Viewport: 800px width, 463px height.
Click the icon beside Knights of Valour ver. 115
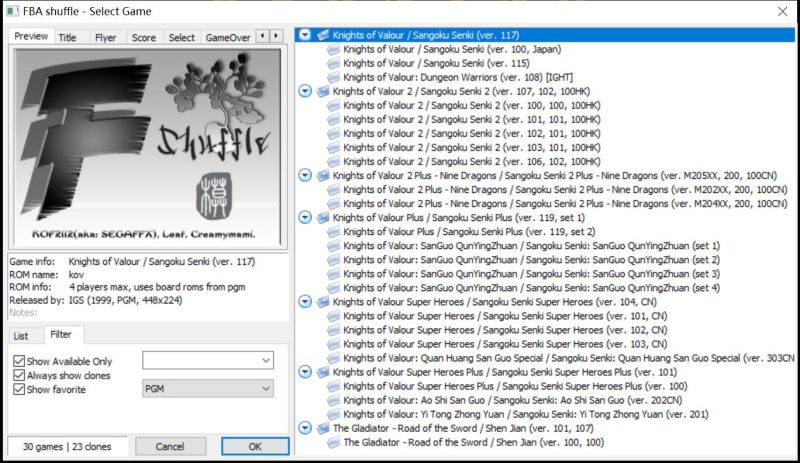[x=333, y=63]
